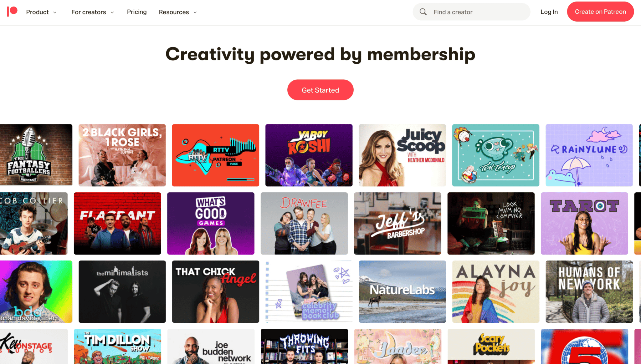Open the Rainylune creator thumbnail
641x364 pixels.
pyautogui.click(x=589, y=155)
